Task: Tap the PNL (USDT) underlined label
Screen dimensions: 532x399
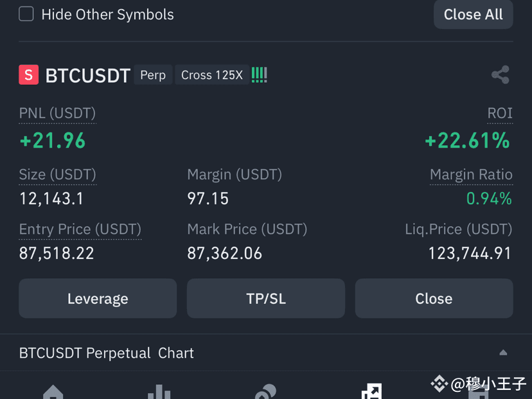Action: point(57,113)
